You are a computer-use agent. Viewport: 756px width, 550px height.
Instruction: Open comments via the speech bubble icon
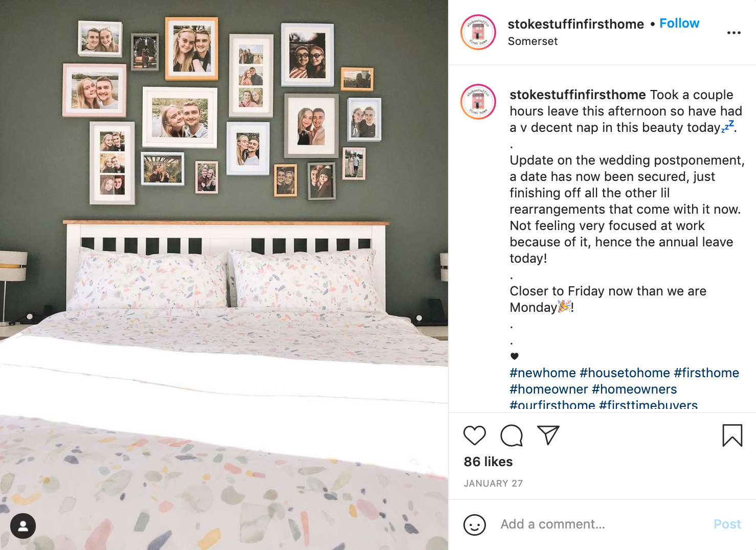(x=511, y=436)
